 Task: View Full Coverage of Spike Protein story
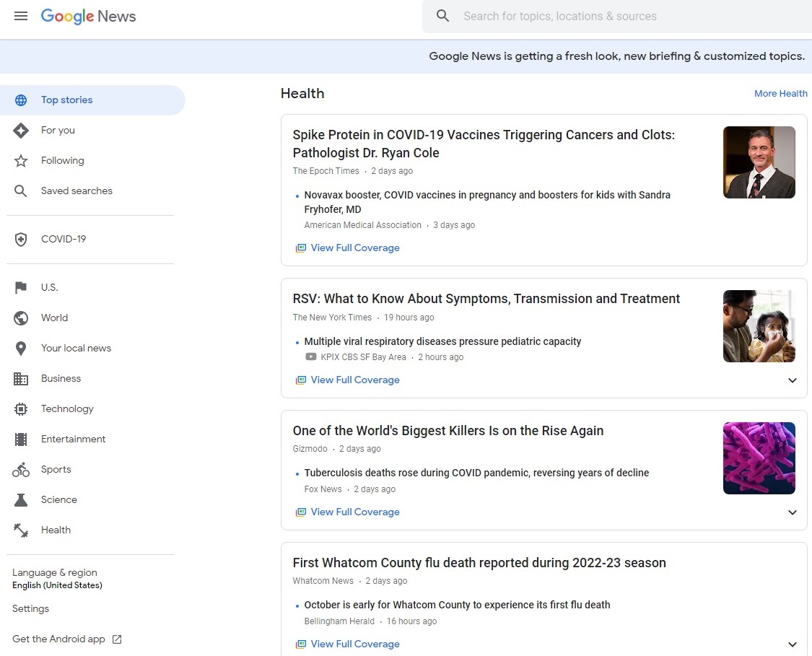point(355,248)
